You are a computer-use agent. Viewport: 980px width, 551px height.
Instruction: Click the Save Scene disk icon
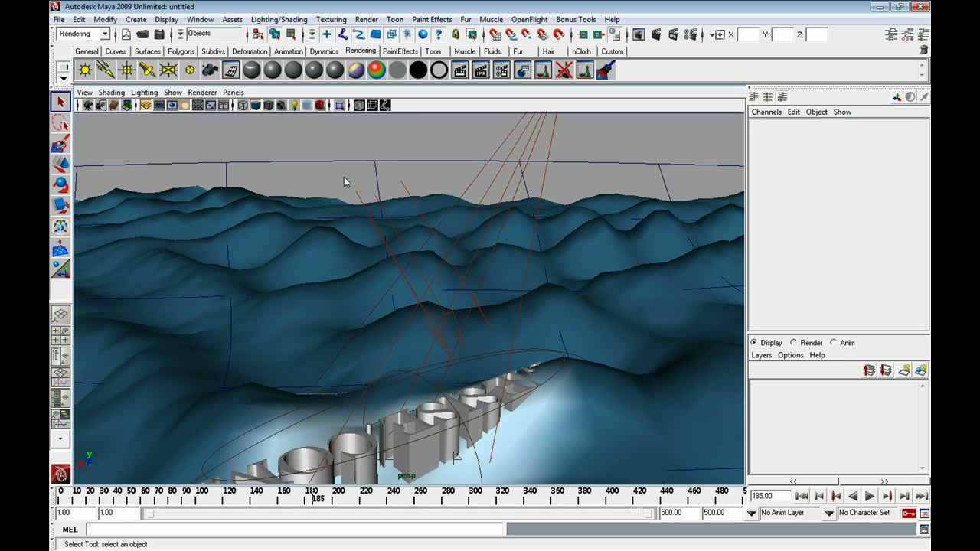159,34
